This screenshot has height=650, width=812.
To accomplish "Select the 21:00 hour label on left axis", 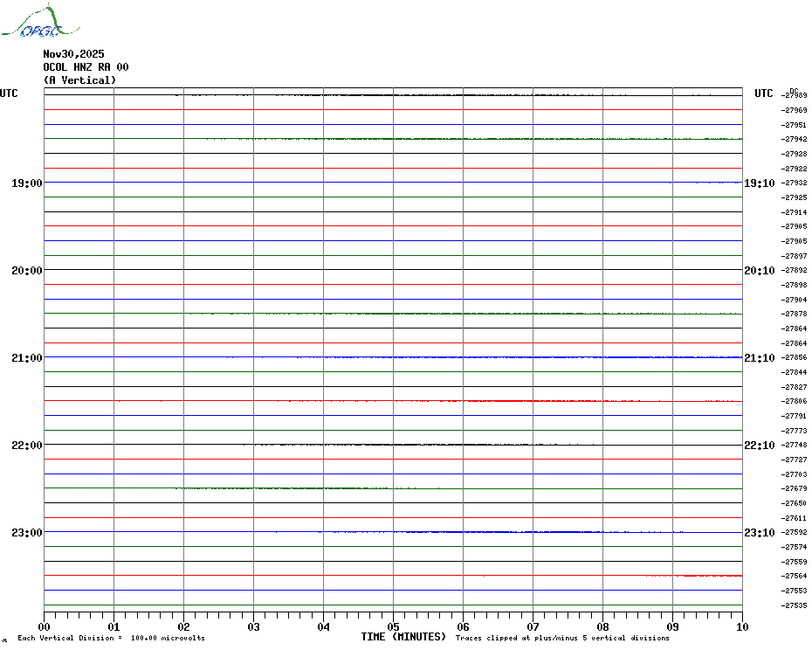I will pyautogui.click(x=26, y=358).
